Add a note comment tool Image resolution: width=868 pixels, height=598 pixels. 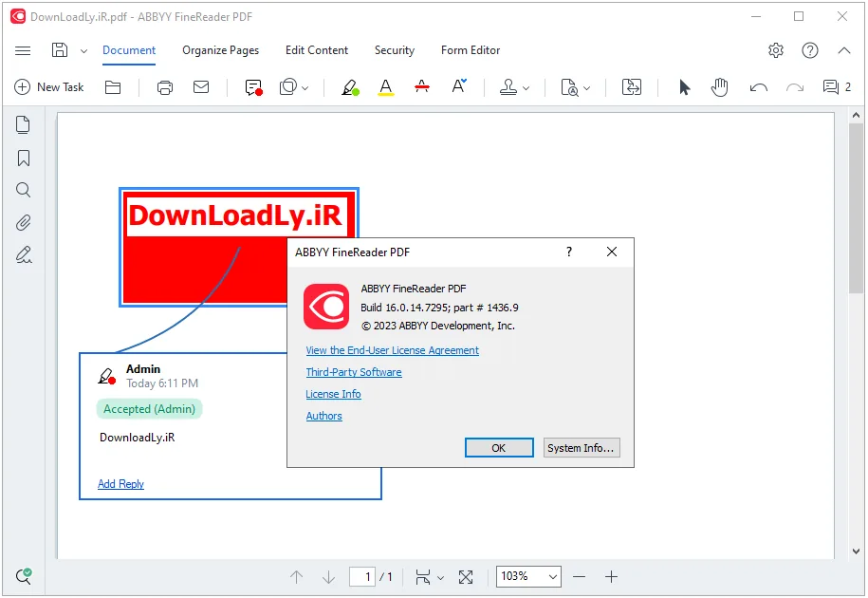coord(253,87)
